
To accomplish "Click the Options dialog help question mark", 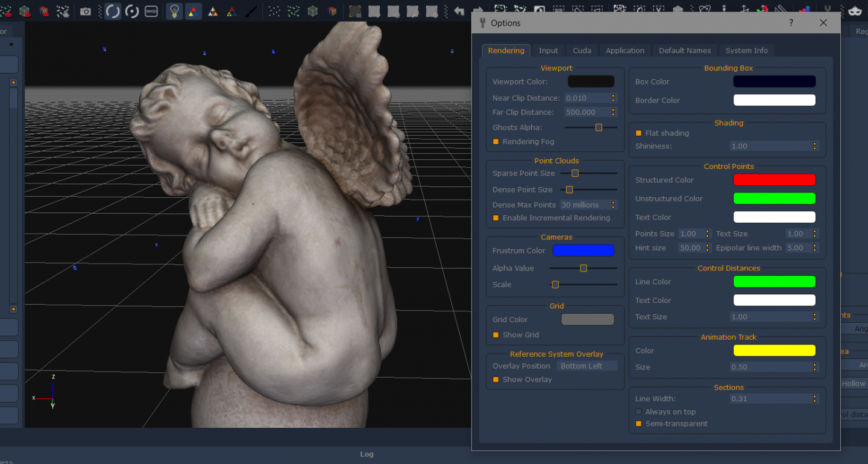I will tap(791, 23).
